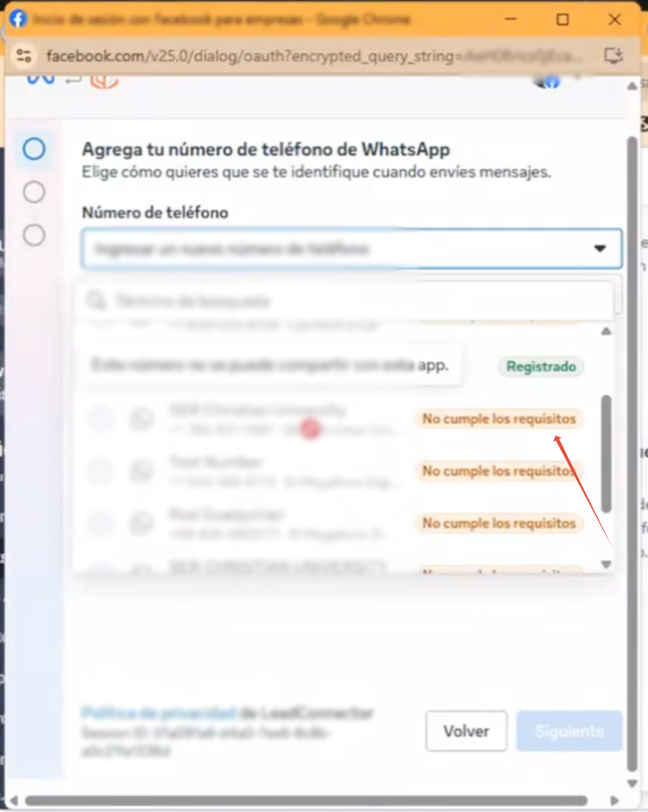Click WhatsApp icon beside Test Number entry

(142, 471)
